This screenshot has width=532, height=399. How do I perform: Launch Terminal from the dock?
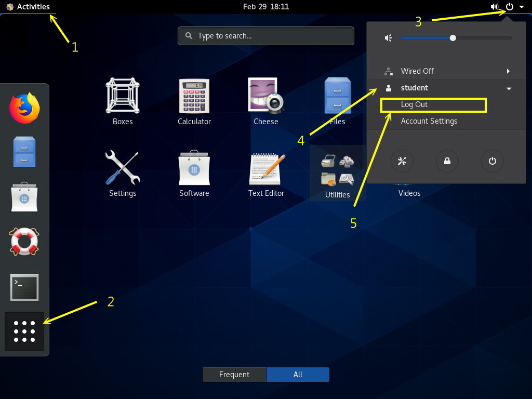(24, 287)
